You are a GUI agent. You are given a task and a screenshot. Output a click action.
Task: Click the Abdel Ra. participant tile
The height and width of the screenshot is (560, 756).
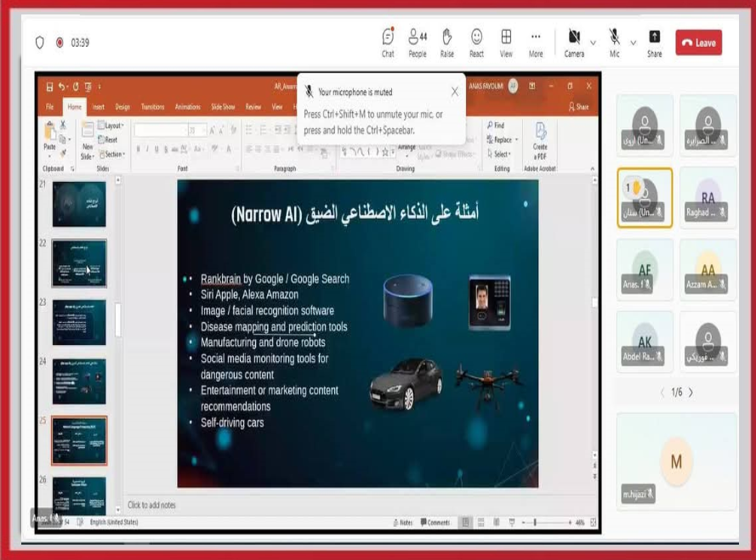[645, 342]
